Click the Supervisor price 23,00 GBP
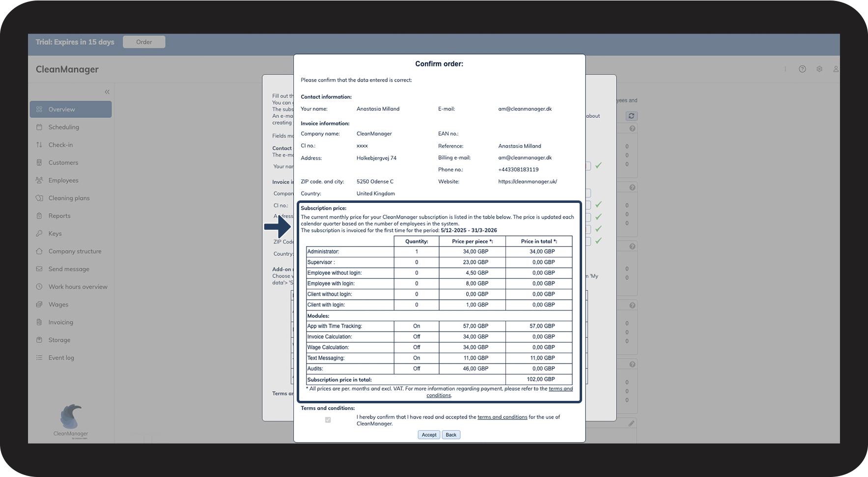Image resolution: width=868 pixels, height=477 pixels. (476, 262)
